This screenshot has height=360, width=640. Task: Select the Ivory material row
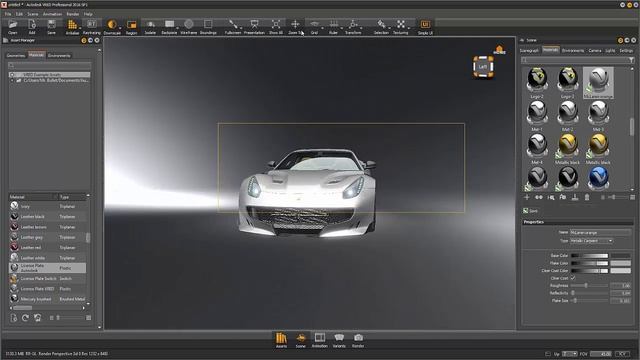[47, 207]
